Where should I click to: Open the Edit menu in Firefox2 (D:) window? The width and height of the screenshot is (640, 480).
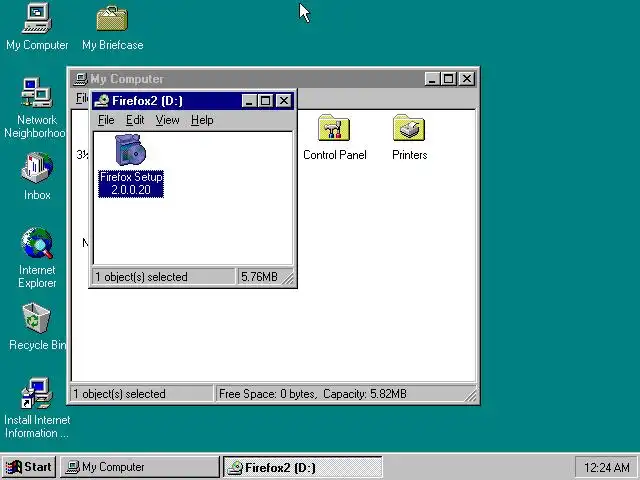click(135, 120)
